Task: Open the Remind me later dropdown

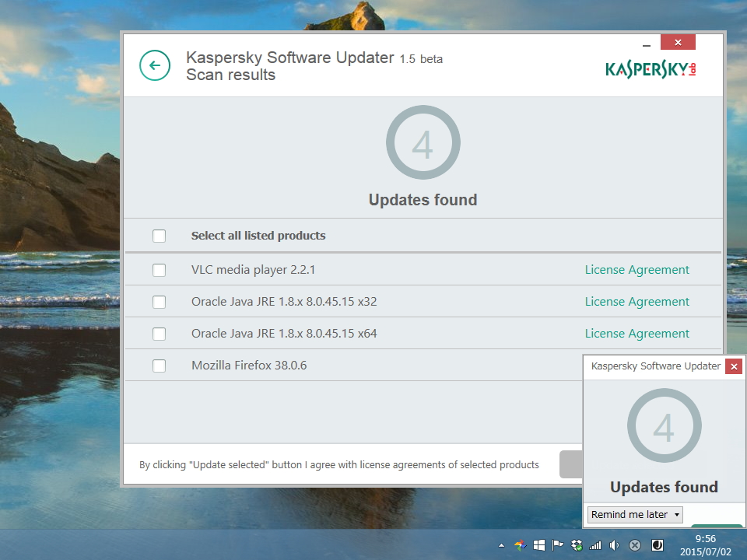Action: (x=633, y=514)
